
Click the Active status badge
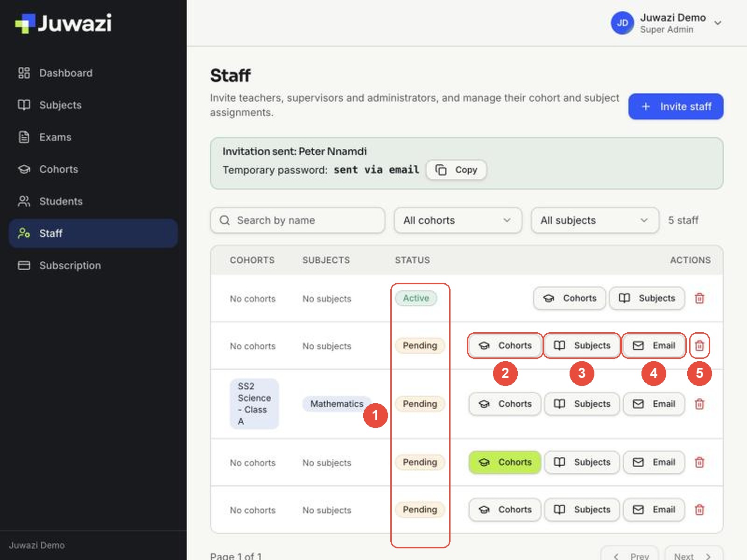416,298
